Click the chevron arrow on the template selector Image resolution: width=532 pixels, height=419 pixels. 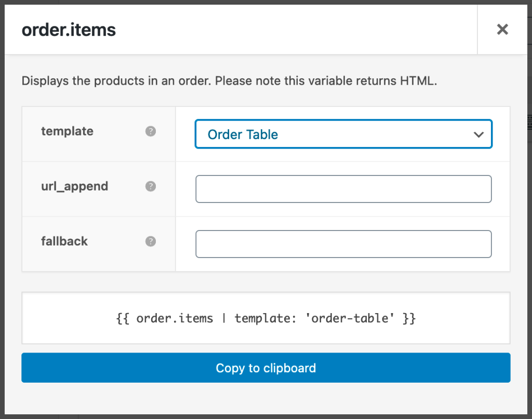point(478,134)
